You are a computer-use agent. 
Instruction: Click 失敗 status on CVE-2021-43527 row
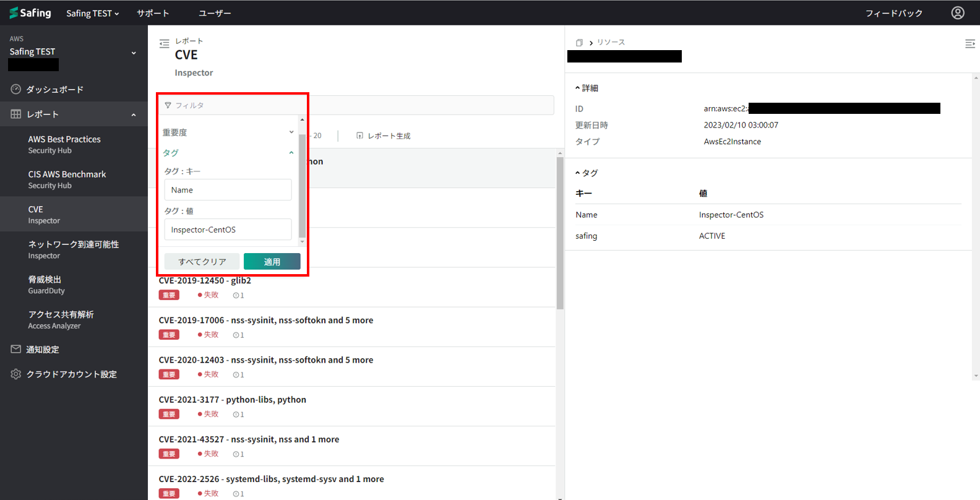(208, 454)
